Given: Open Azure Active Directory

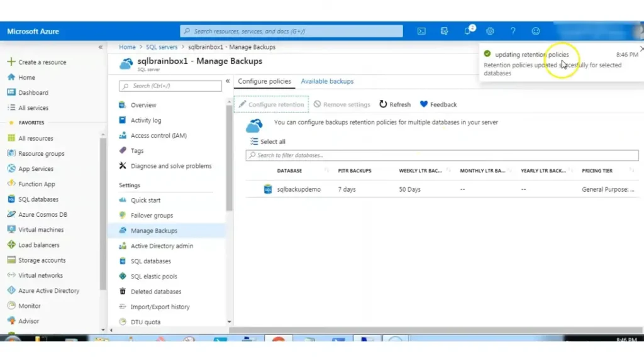Looking at the screenshot, I should coord(43,290).
